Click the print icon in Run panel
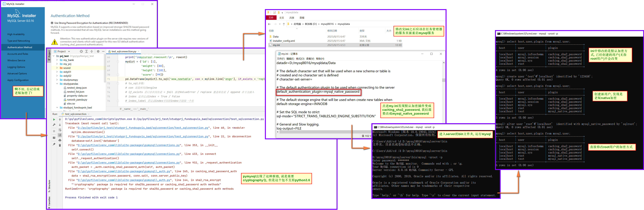Viewport: 644px width, 210px height. [60, 140]
